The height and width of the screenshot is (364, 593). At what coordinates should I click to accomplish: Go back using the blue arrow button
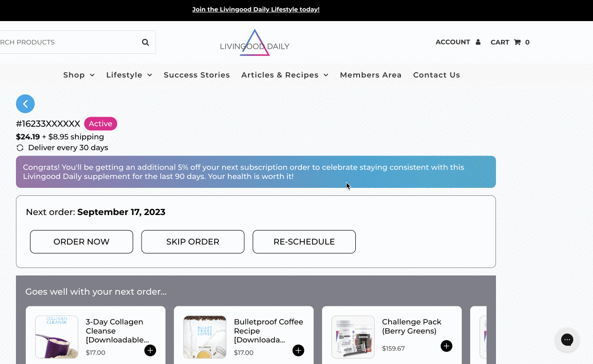(x=25, y=104)
